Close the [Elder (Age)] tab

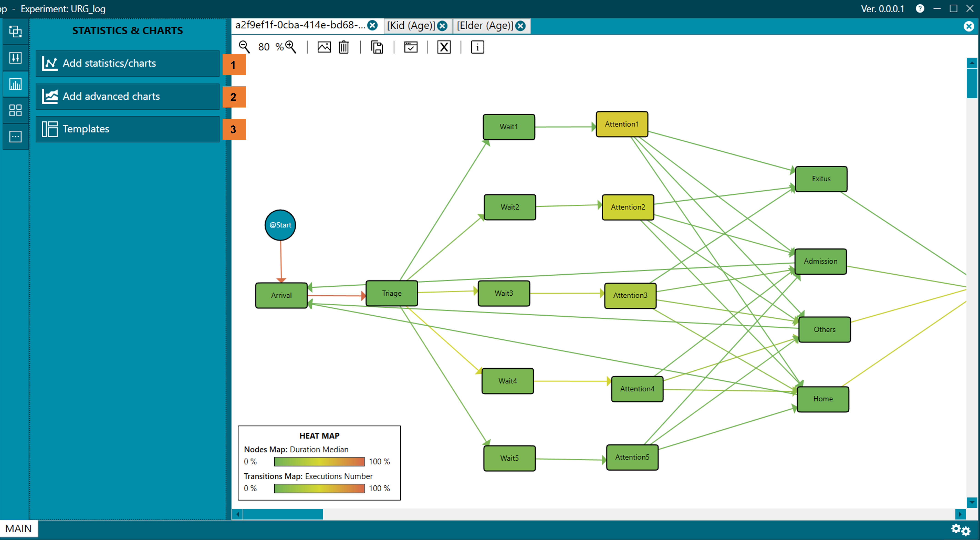click(x=521, y=26)
